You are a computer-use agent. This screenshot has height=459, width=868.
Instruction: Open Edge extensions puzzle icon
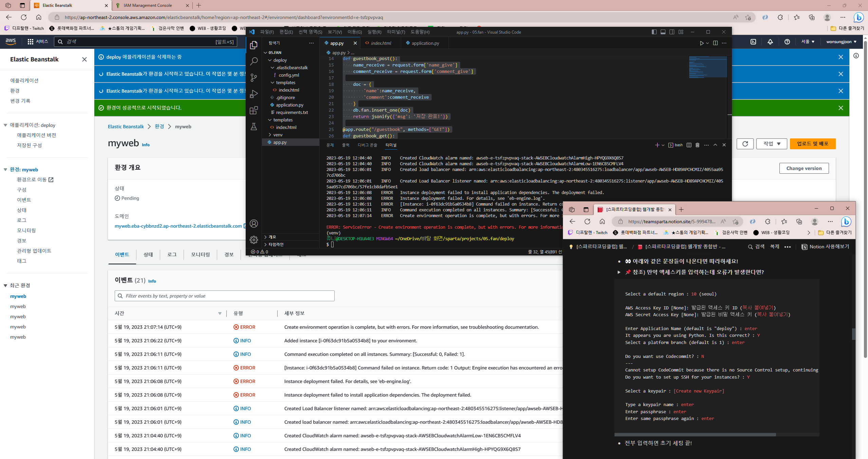pos(780,17)
